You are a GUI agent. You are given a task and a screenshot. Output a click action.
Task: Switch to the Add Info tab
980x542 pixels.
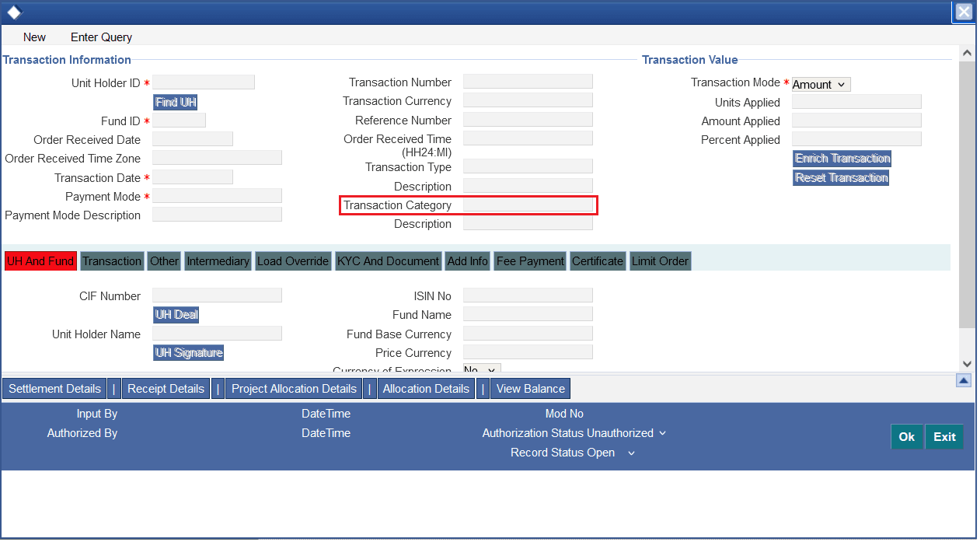point(468,261)
